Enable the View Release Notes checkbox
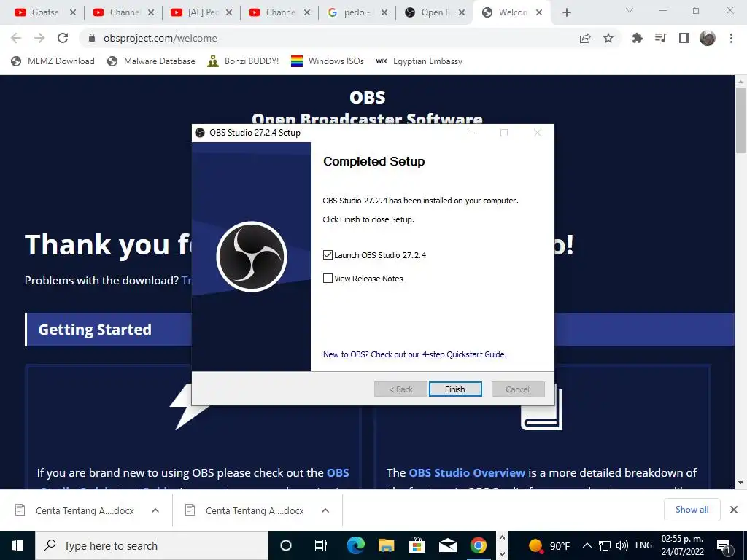Screen dimensions: 747x560 click(x=328, y=278)
